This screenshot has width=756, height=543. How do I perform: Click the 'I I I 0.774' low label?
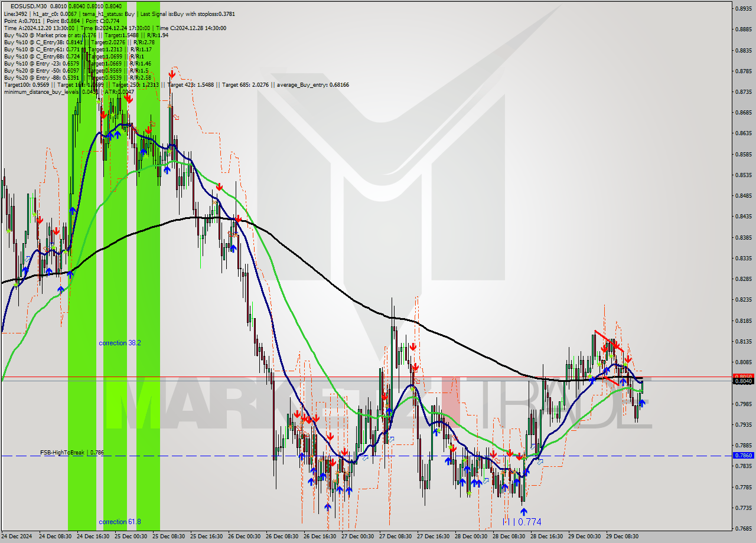[x=522, y=522]
